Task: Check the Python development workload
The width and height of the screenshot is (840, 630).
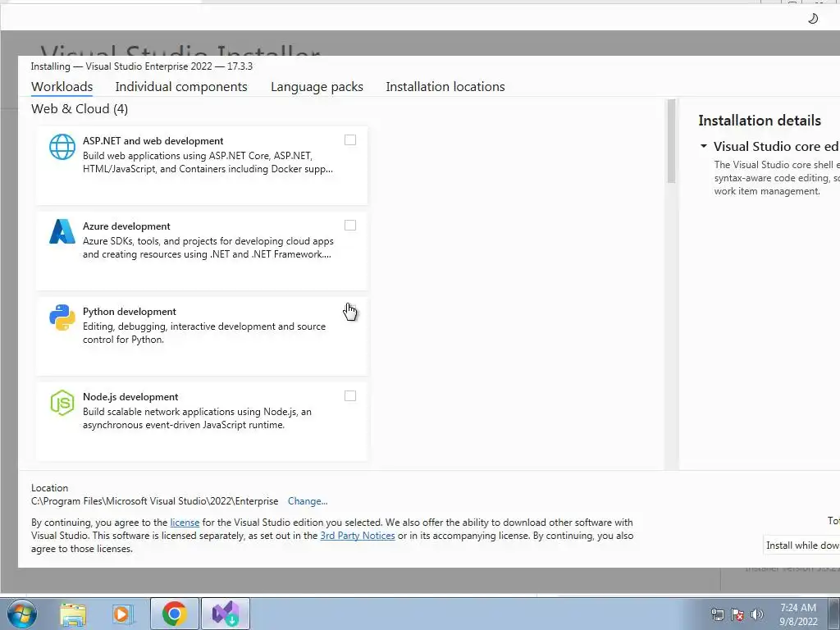Action: pos(349,310)
